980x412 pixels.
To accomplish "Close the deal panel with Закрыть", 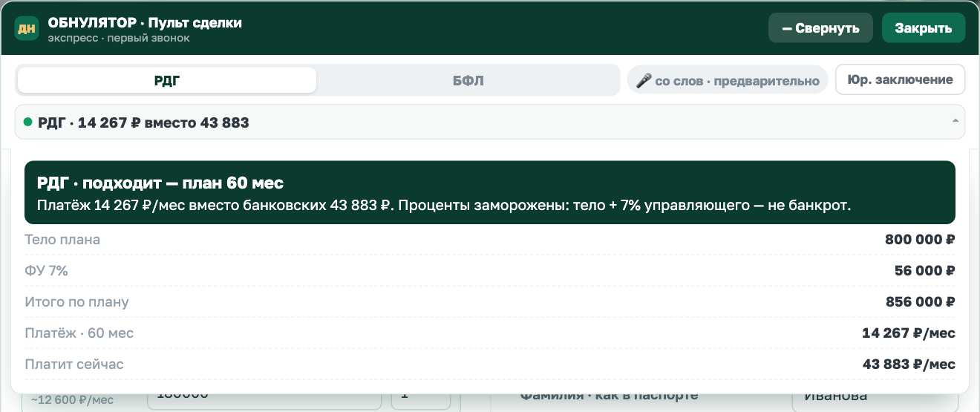I will click(x=924, y=28).
